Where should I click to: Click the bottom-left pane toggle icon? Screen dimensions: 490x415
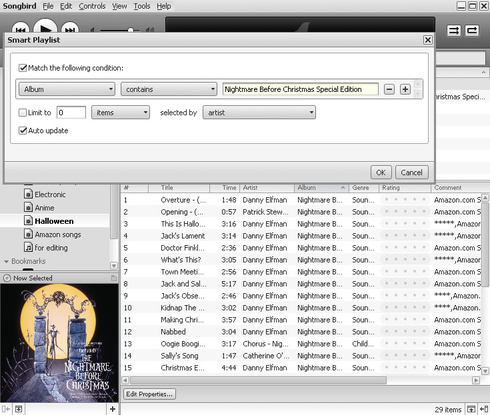(x=6, y=409)
